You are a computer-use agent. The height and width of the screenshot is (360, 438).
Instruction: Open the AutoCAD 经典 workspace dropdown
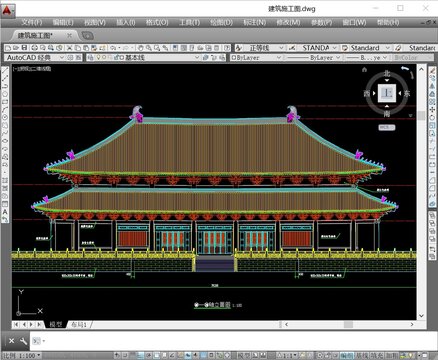click(x=35, y=58)
